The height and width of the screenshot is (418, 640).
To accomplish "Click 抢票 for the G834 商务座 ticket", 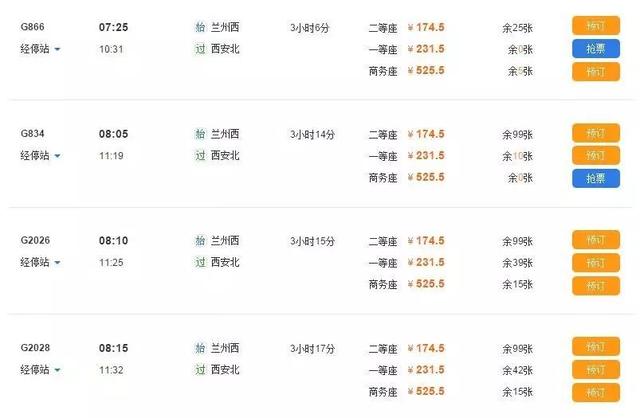I will [x=596, y=178].
